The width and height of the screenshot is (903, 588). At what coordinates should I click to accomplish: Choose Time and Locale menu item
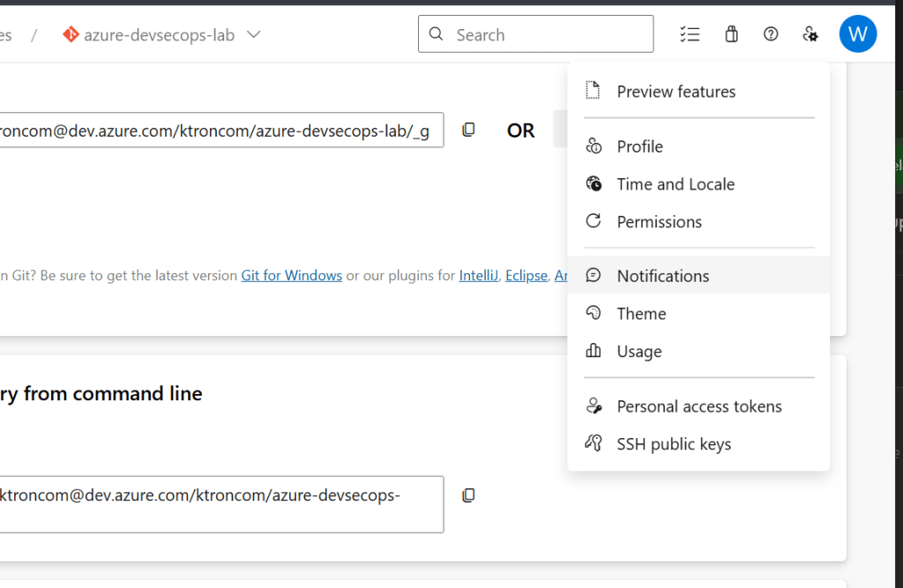point(675,184)
